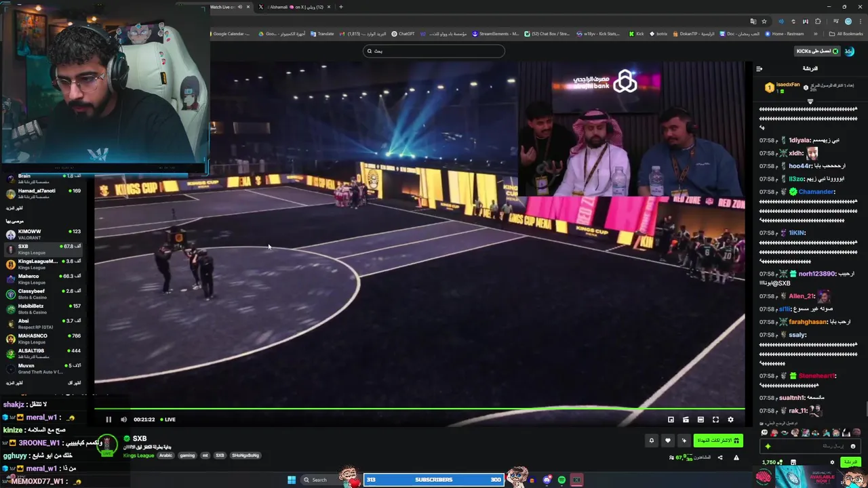Open the HabibiBetz channel in the sidebar
This screenshot has width=868, height=488.
pyautogui.click(x=42, y=309)
